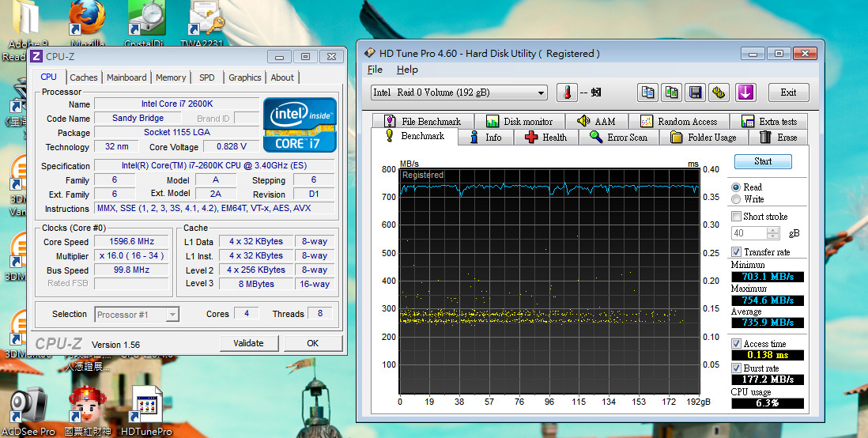Switch to the About tab in CPU-Z
The width and height of the screenshot is (868, 438).
tap(282, 77)
